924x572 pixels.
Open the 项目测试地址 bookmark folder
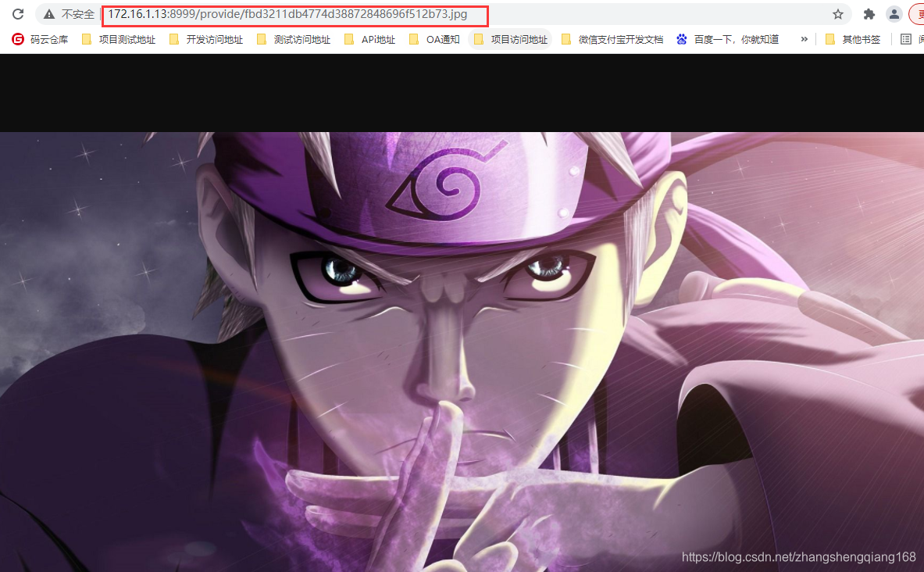coord(119,40)
